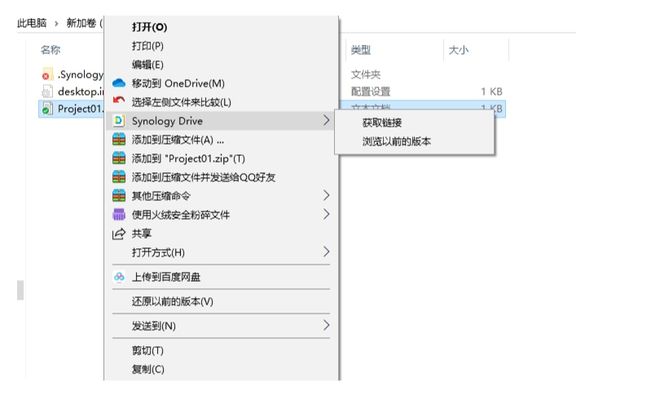Click 此电脑 in the breadcrumb path

tap(32, 23)
